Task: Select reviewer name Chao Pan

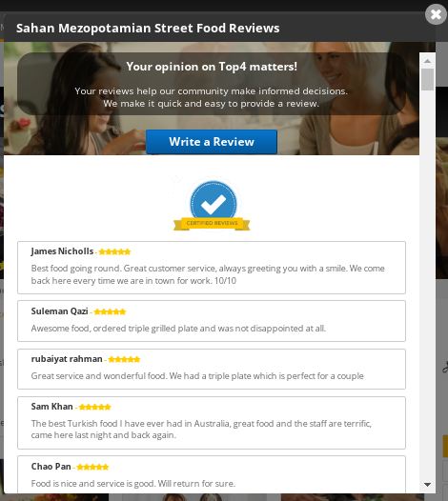Action: tap(51, 467)
